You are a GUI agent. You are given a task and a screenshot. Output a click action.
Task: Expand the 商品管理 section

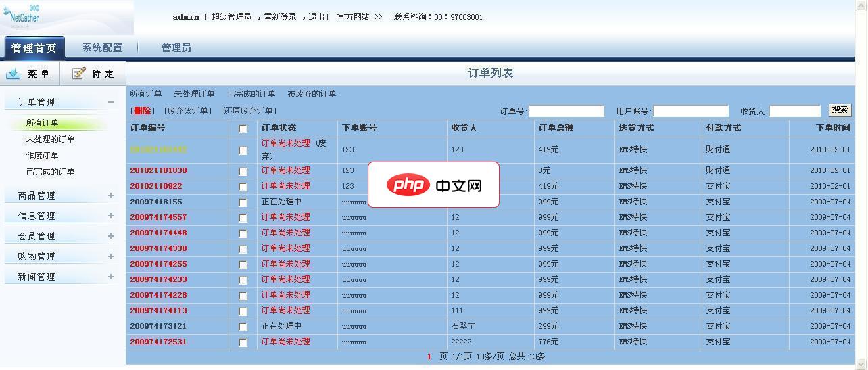coord(111,195)
